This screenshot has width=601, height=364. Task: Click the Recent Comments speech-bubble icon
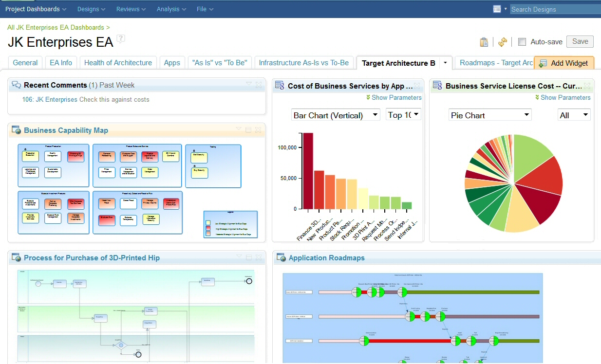pyautogui.click(x=17, y=85)
